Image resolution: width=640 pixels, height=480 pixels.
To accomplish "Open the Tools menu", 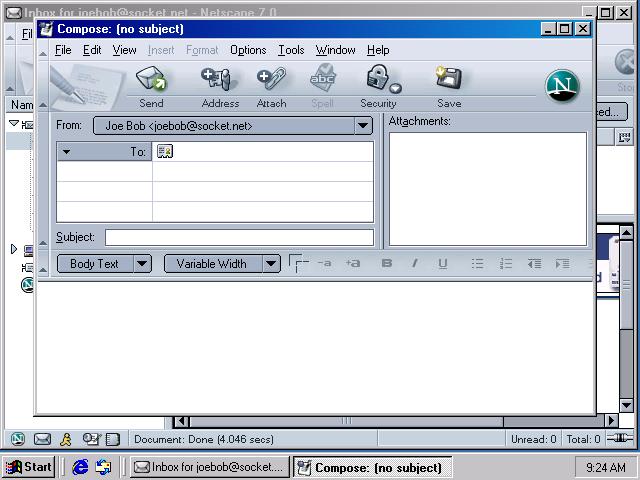I will tap(291, 50).
